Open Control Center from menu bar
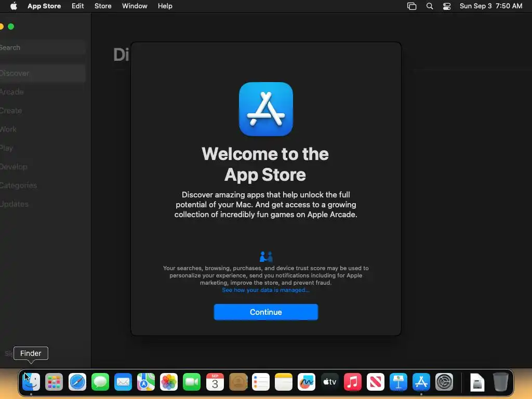The image size is (532, 399). (447, 6)
